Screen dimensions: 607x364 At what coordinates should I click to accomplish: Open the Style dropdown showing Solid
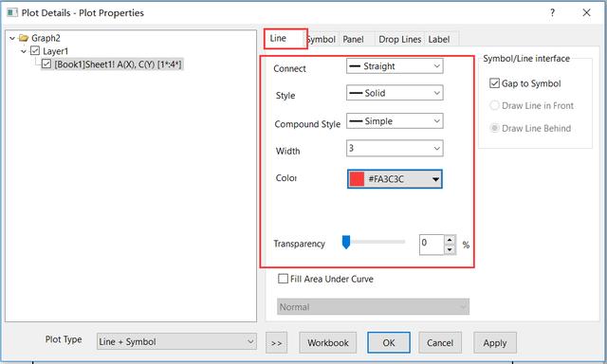[395, 93]
